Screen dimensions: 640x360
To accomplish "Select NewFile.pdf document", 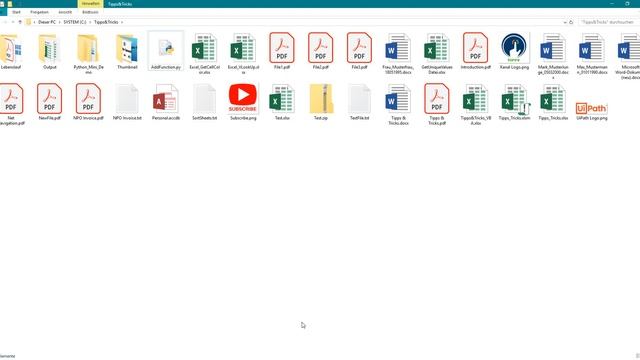I will pyautogui.click(x=49, y=102).
